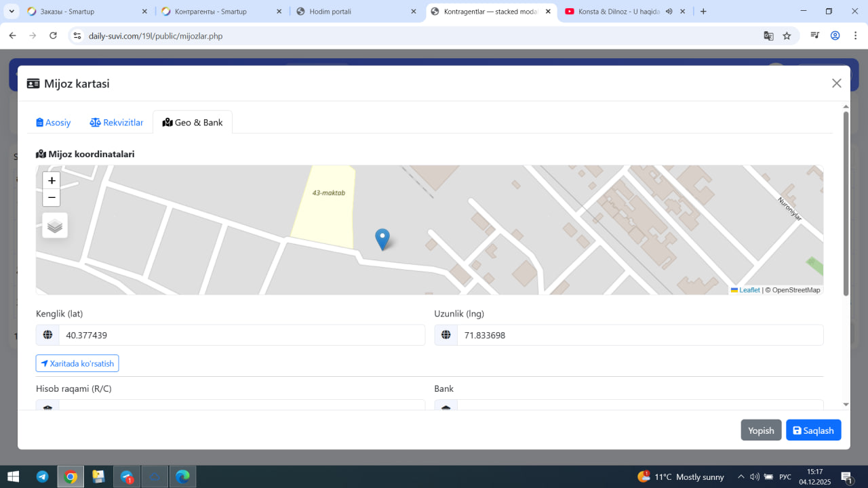Click the Bank field label
Image resolution: width=868 pixels, height=488 pixels.
coord(444,389)
